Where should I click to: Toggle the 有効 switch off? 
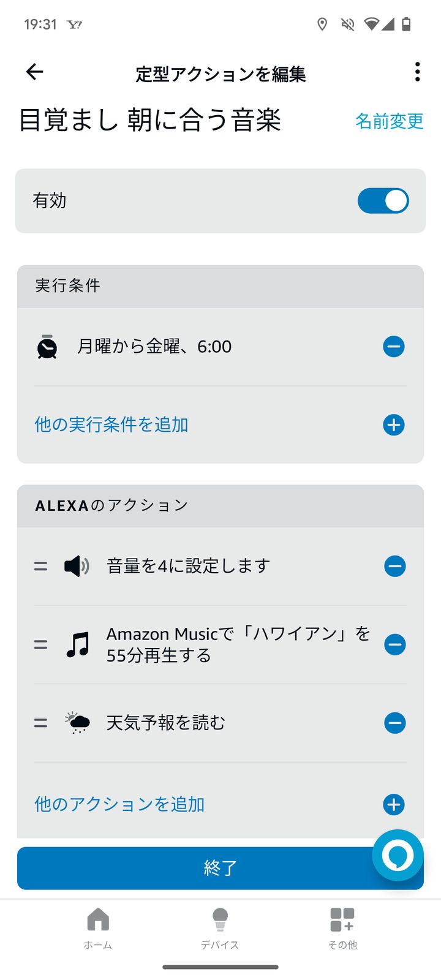point(383,201)
